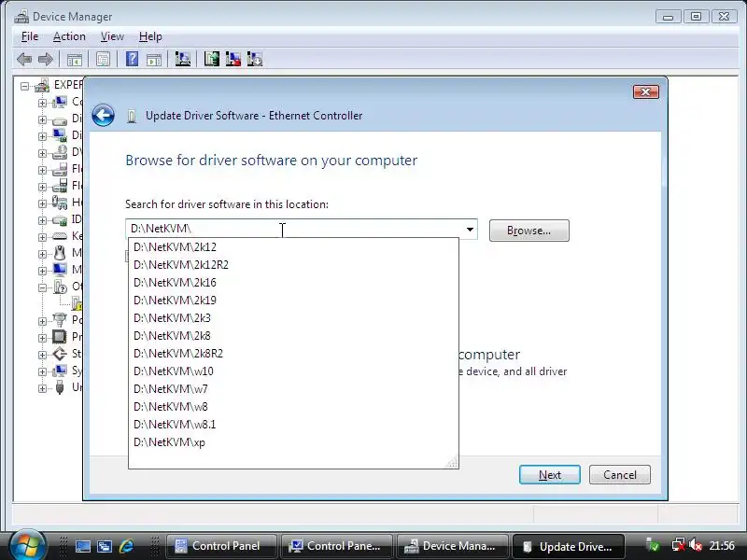The height and width of the screenshot is (560, 747).
Task: Open the Action menu
Action: coord(69,36)
